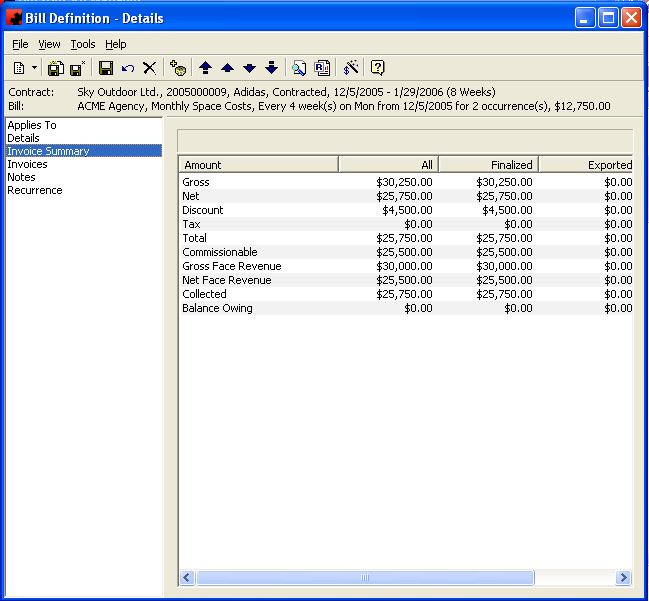
Task: Open the View menu
Action: [x=49, y=44]
